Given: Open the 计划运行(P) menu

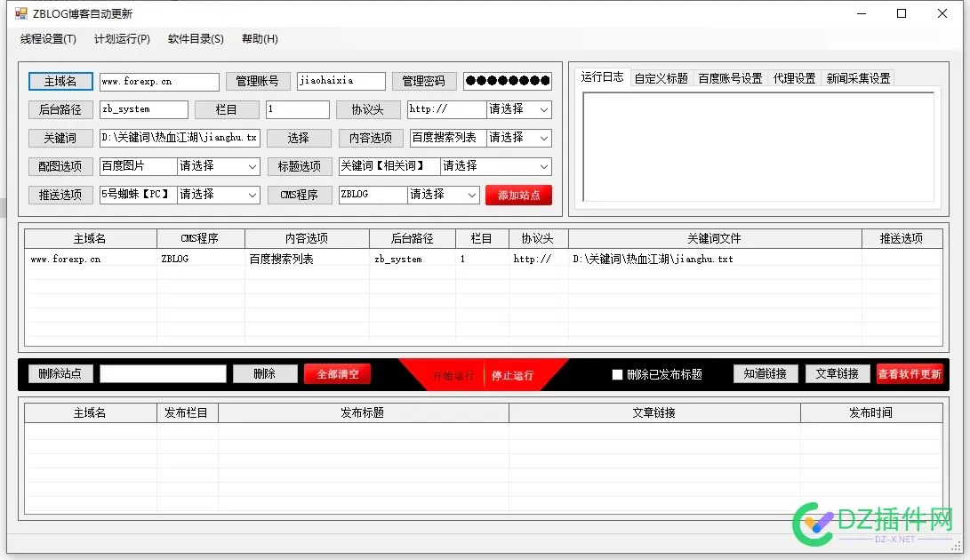Looking at the screenshot, I should (122, 39).
